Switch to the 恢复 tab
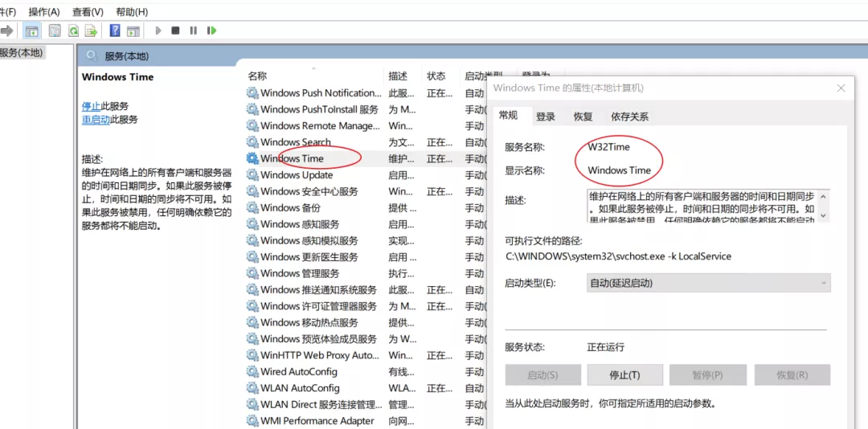868x429 pixels. pos(583,116)
